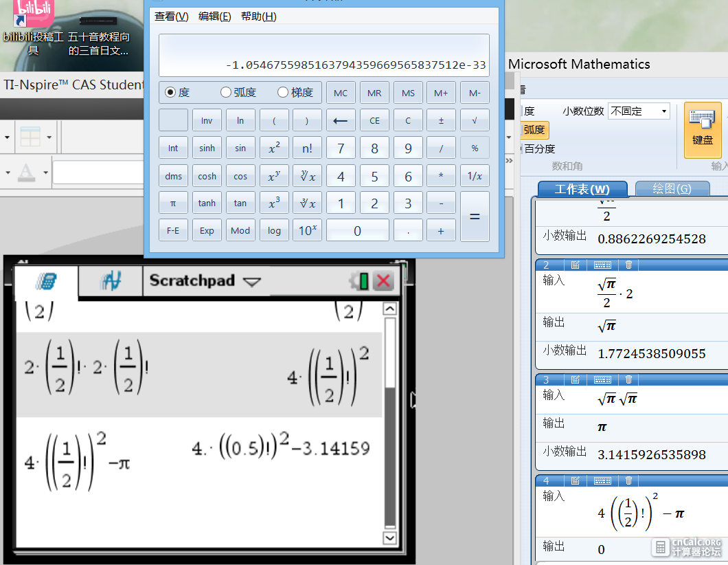The image size is (728, 565).
Task: Click the n! factorial calculator button
Action: 307,148
